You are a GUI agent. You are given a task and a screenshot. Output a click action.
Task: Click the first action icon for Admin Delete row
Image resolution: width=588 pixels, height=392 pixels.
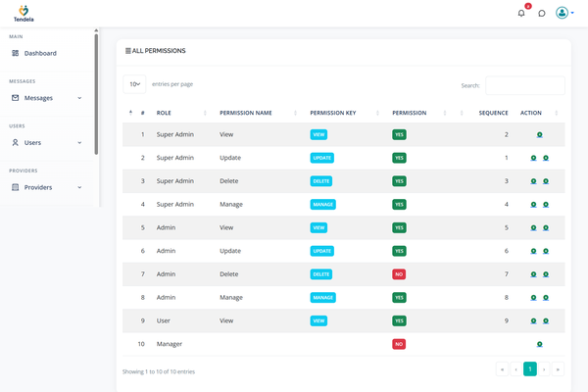pyautogui.click(x=534, y=274)
